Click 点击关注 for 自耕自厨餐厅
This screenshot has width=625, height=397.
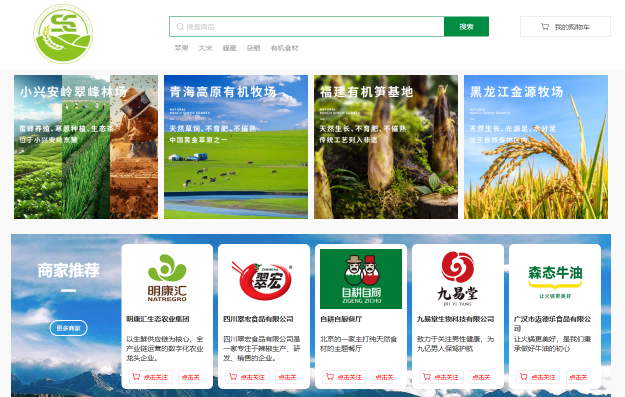tap(344, 377)
